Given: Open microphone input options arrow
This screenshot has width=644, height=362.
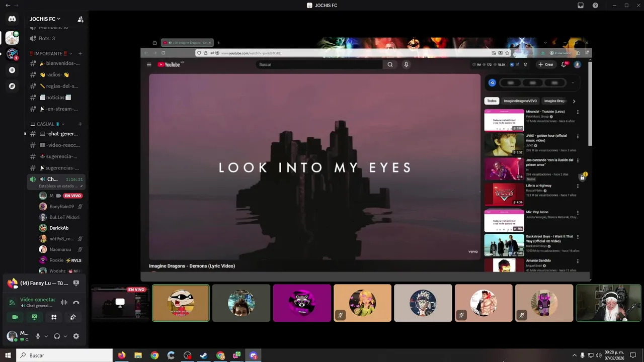Looking at the screenshot, I should point(46,336).
